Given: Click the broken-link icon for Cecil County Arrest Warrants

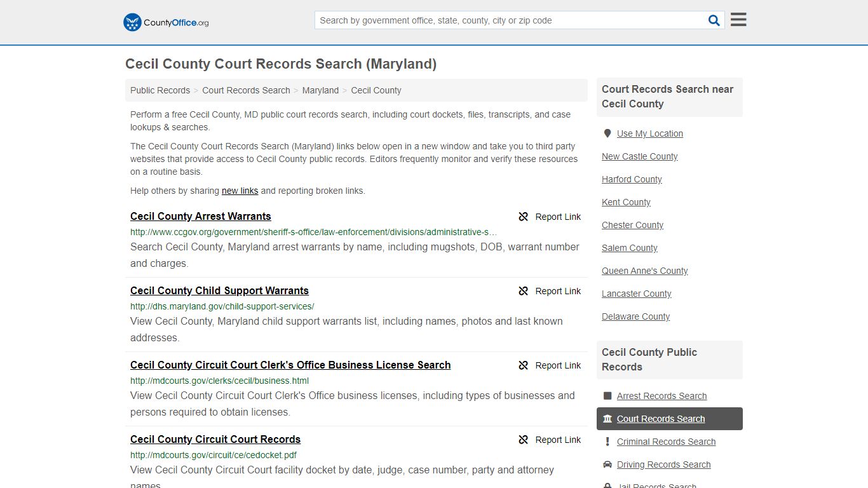Looking at the screenshot, I should tap(524, 217).
